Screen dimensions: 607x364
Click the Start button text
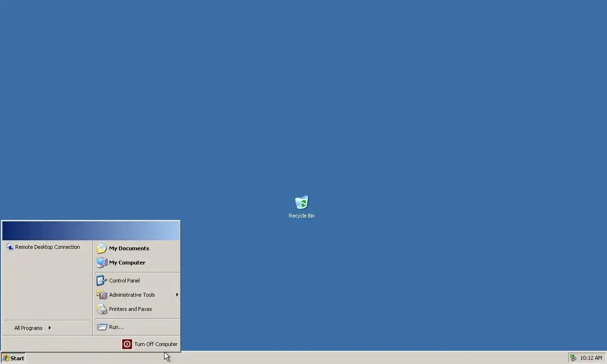pyautogui.click(x=17, y=358)
